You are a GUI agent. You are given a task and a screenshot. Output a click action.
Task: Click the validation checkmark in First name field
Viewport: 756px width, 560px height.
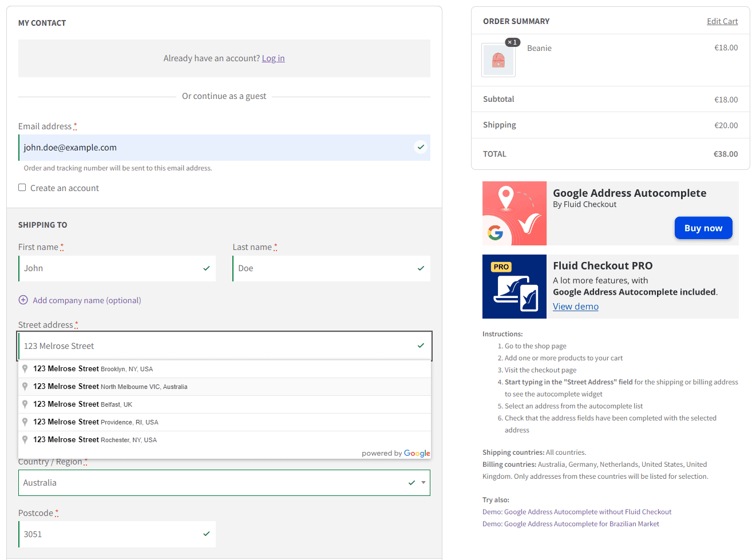[x=207, y=268]
